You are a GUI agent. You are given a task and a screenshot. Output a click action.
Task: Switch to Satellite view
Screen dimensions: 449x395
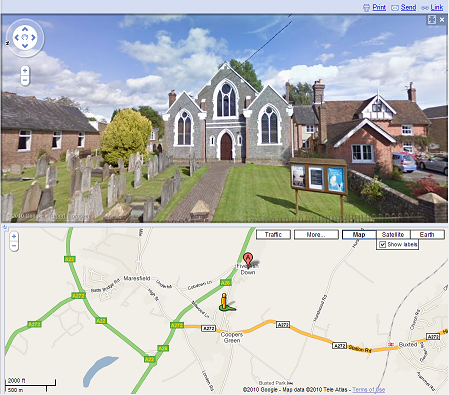tap(393, 235)
